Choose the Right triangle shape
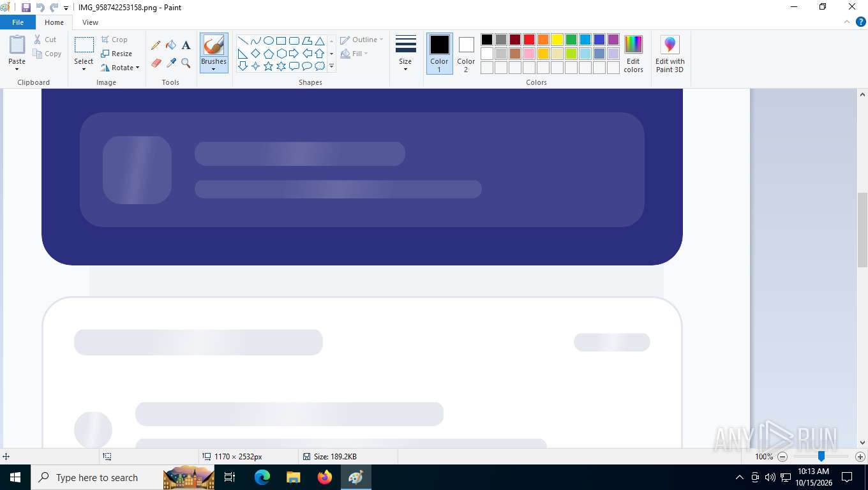The width and height of the screenshot is (868, 490). click(243, 54)
